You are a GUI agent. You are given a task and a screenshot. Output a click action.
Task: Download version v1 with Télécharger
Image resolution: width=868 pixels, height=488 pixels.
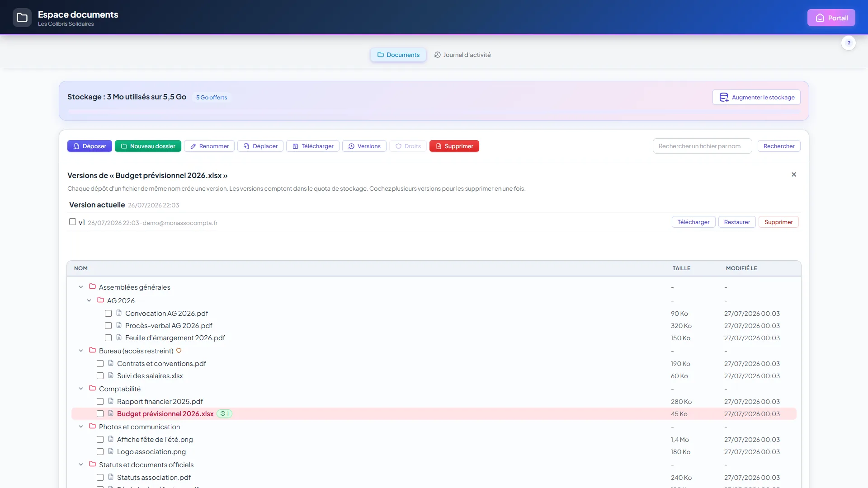(x=693, y=222)
